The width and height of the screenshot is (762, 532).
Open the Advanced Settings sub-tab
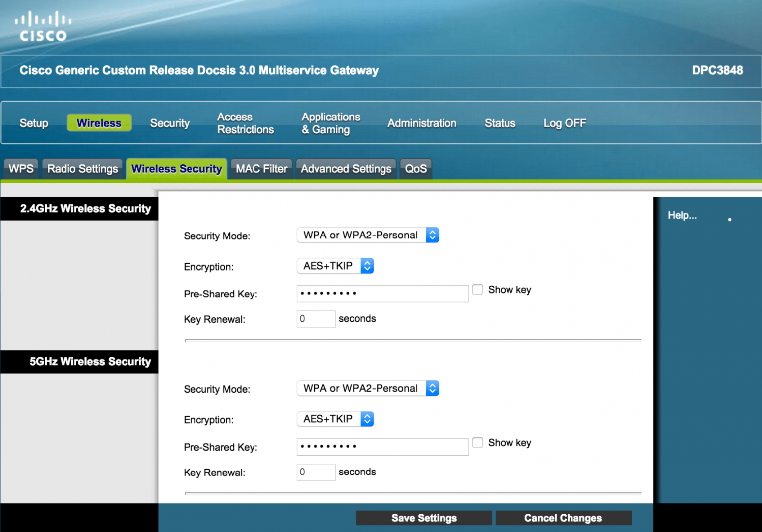[x=346, y=169]
